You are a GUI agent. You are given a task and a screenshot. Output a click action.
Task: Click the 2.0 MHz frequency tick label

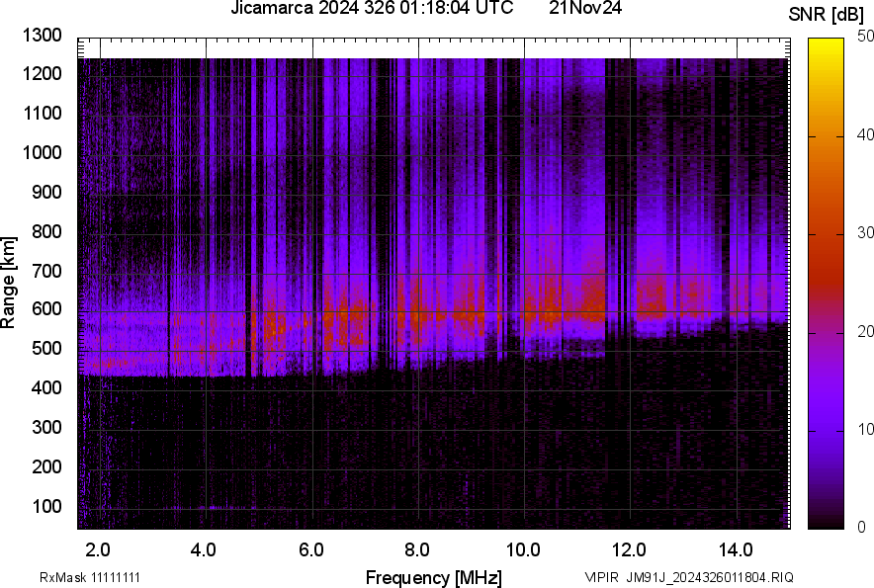coord(97,548)
